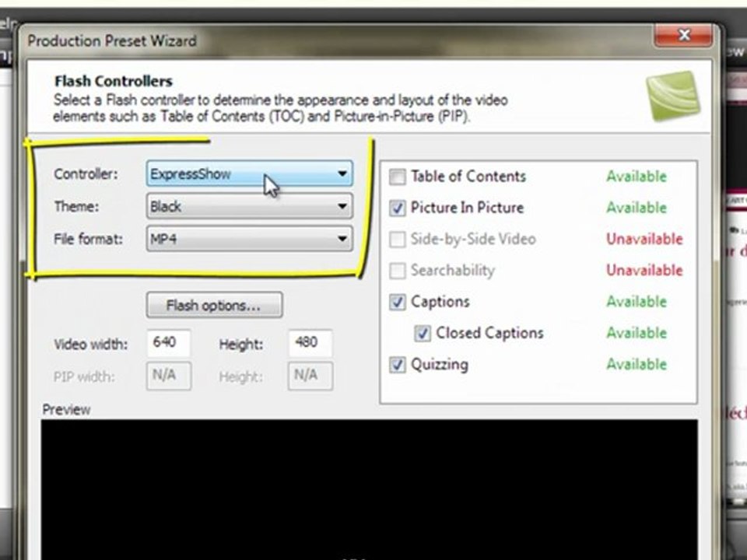Click the PIP Height N/A field
This screenshot has width=747, height=560.
[310, 376]
